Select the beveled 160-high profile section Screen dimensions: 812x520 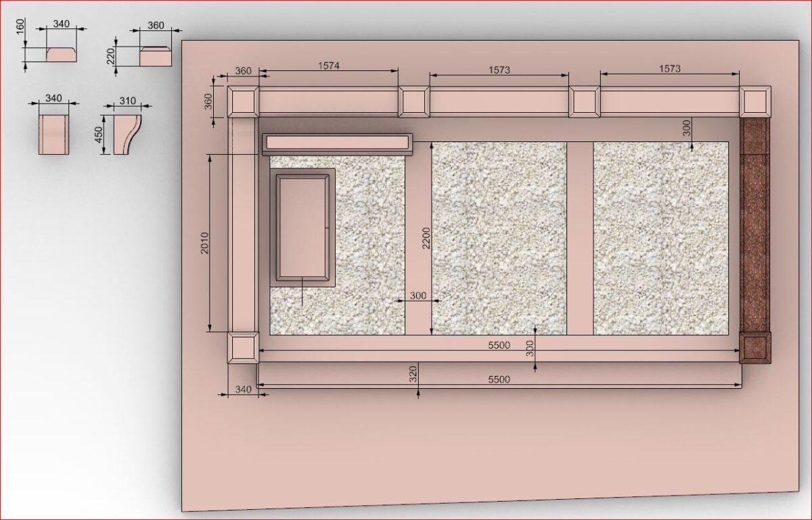[x=61, y=54]
